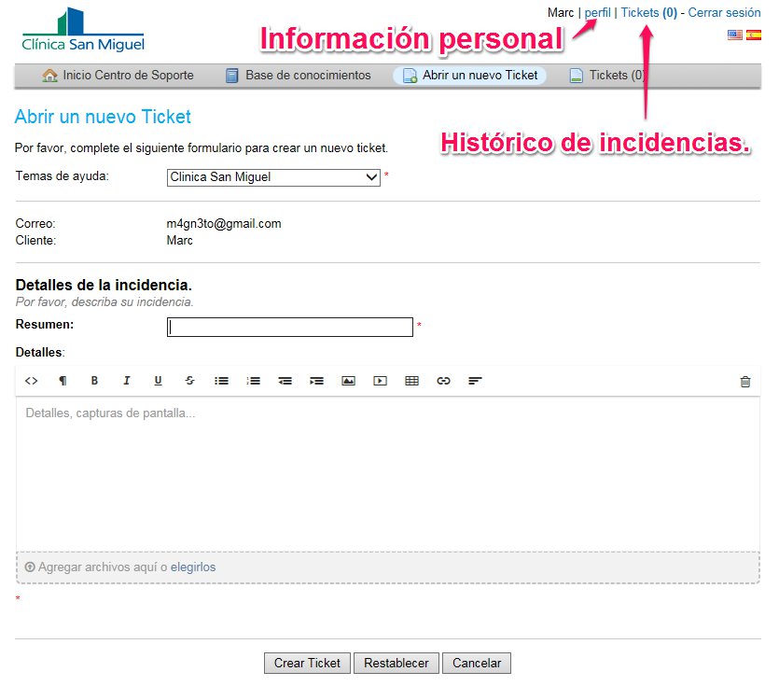Click the Resumen text field
The height and width of the screenshot is (700, 779).
pos(289,327)
